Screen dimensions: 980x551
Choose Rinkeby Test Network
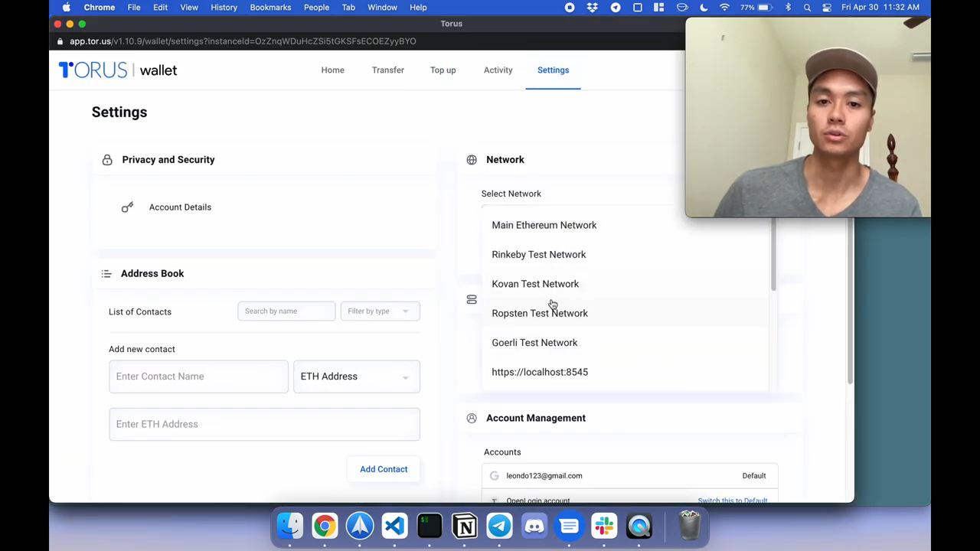625,255
